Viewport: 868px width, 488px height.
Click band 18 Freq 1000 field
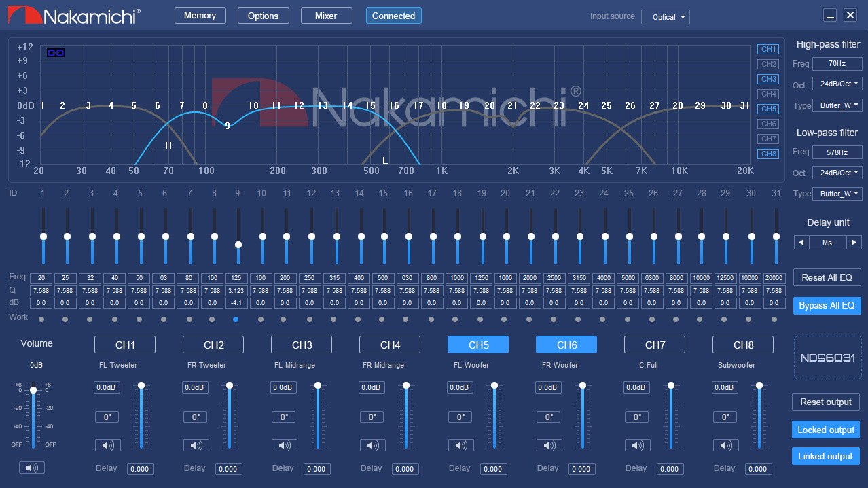(x=457, y=278)
